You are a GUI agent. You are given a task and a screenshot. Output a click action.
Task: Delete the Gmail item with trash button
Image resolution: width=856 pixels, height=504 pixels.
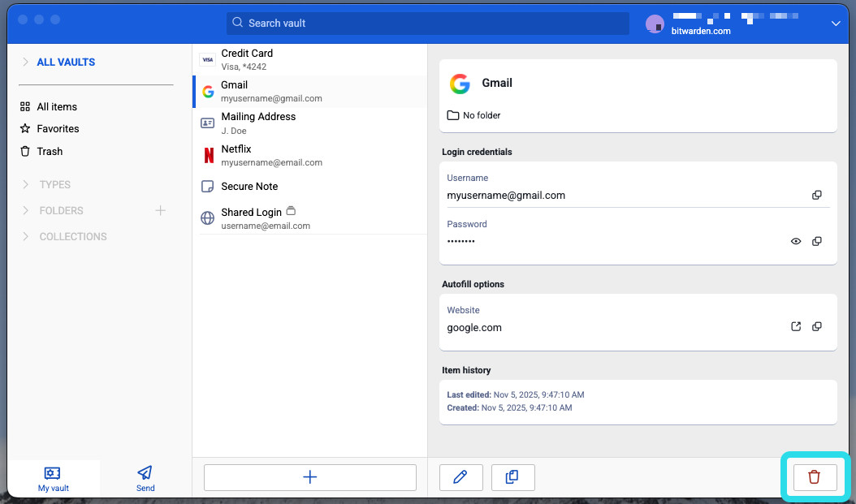pos(814,477)
